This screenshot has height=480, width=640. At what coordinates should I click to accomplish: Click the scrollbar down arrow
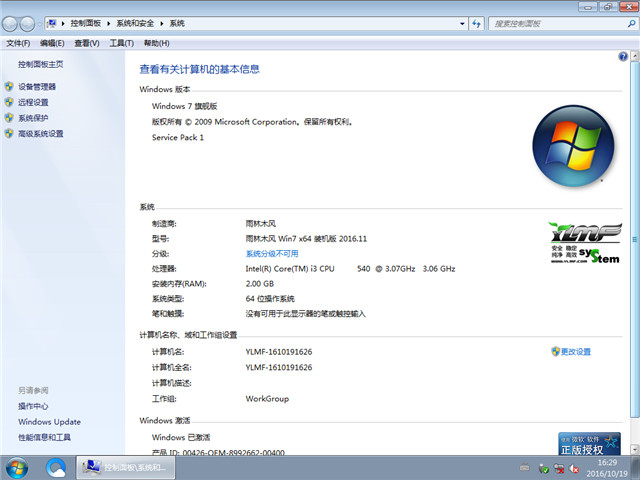[x=635, y=449]
